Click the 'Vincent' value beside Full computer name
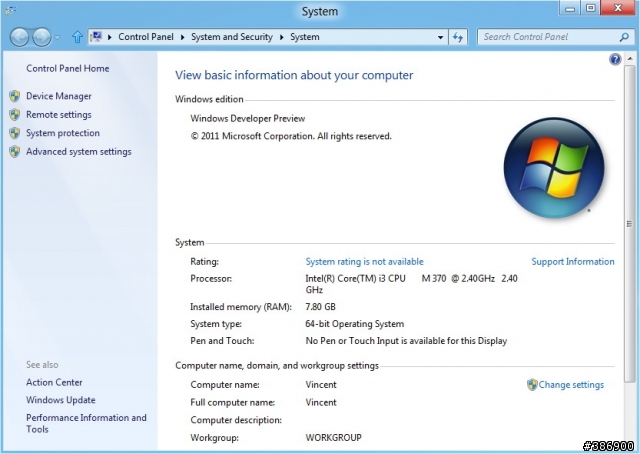Screen dimensions: 640x454 (321, 402)
